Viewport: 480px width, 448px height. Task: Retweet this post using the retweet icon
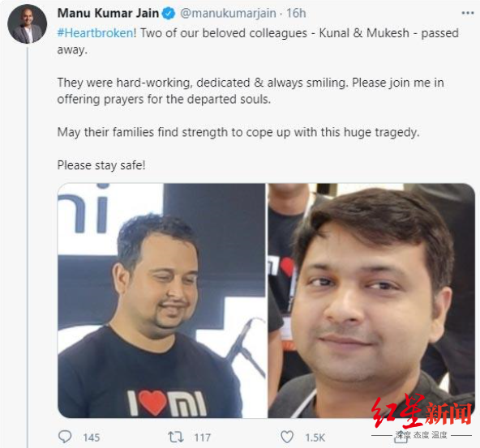tap(176, 437)
